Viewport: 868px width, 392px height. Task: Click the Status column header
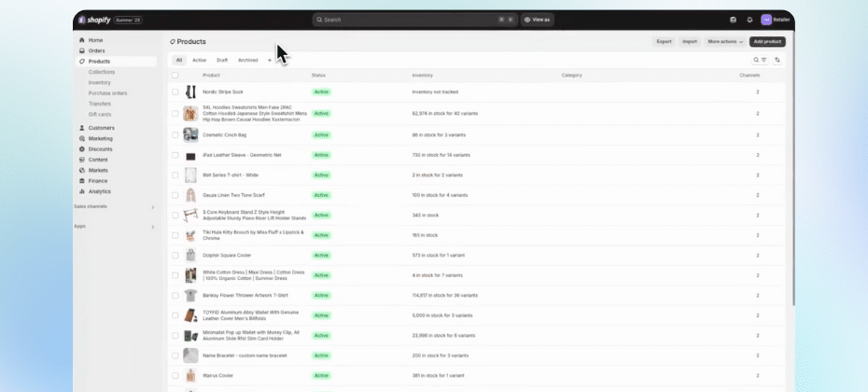click(x=318, y=76)
